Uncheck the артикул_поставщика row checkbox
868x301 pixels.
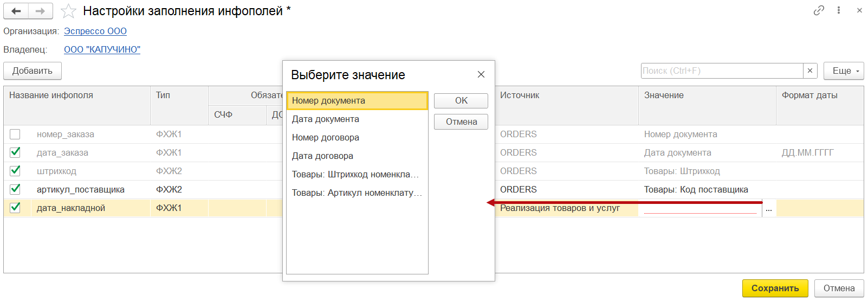pyautogui.click(x=15, y=189)
